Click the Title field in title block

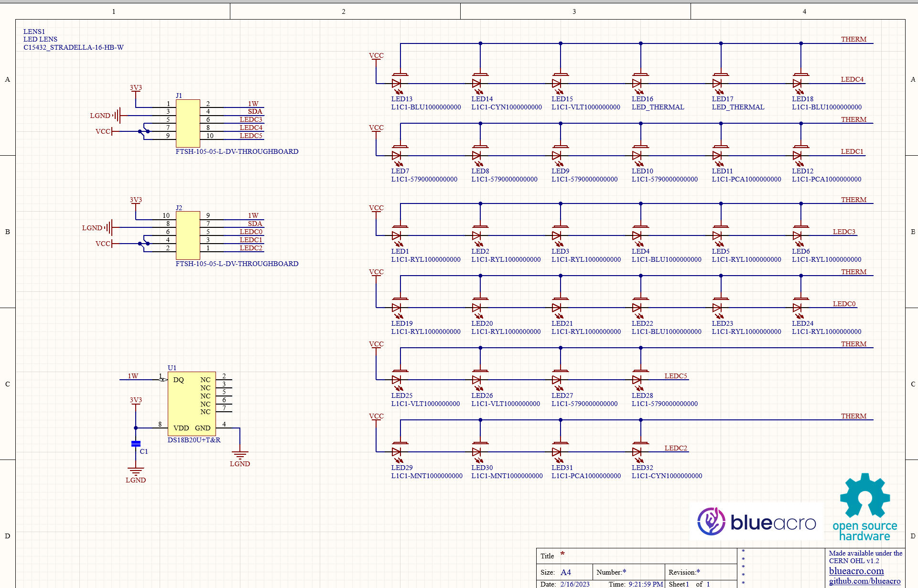[x=637, y=556]
